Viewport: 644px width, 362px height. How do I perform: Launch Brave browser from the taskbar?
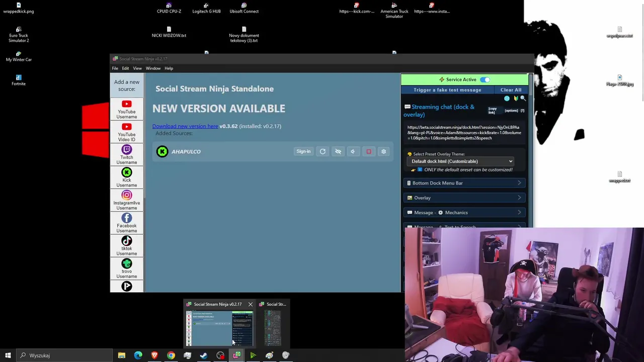pos(154,355)
